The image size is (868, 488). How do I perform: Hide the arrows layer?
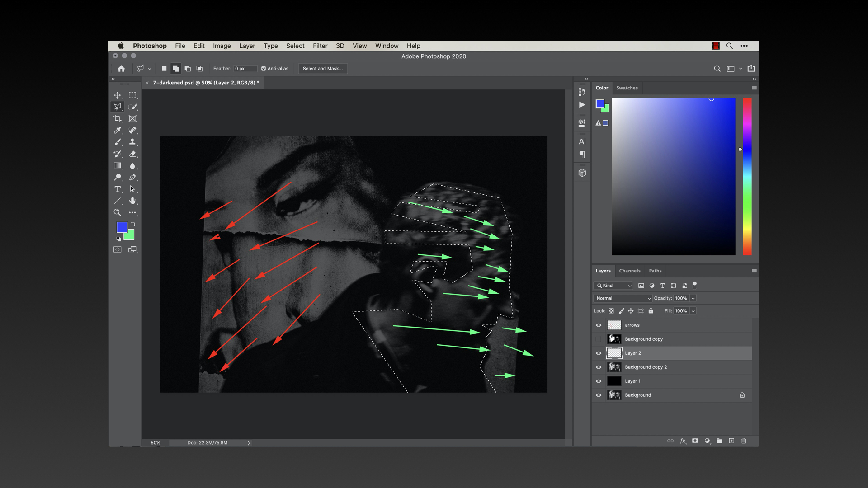599,325
